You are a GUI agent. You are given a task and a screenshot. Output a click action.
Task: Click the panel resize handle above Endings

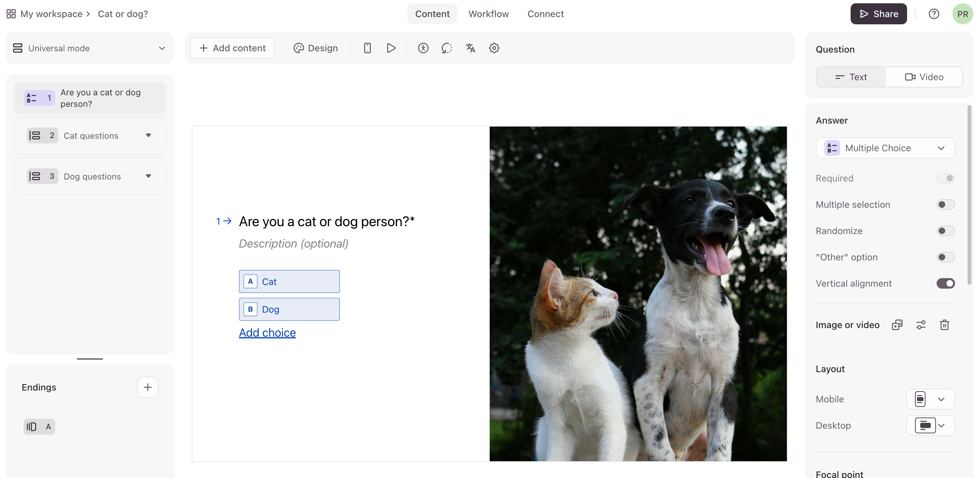[90, 359]
